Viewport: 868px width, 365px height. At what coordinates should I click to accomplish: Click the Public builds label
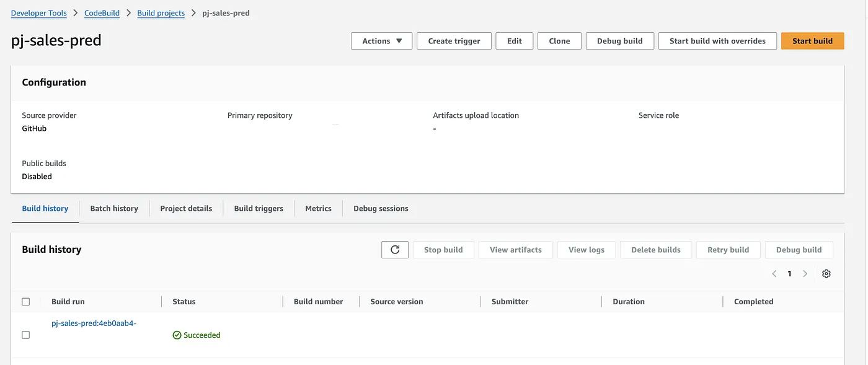pyautogui.click(x=44, y=164)
